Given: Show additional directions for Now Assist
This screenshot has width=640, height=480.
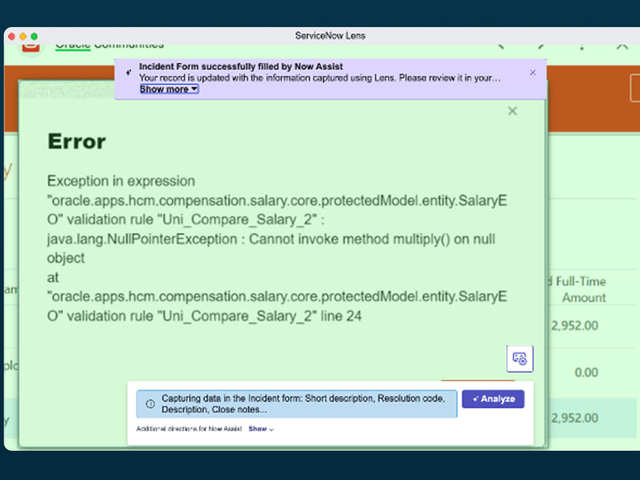Looking at the screenshot, I should pyautogui.click(x=261, y=429).
